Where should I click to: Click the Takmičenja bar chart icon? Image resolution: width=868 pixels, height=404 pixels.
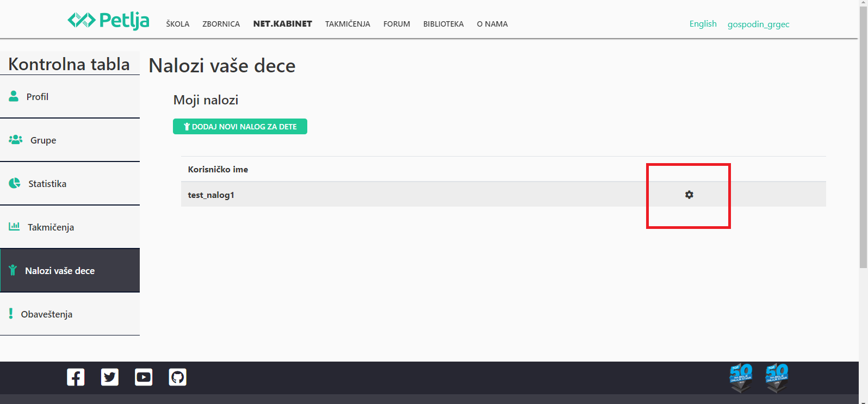14,226
